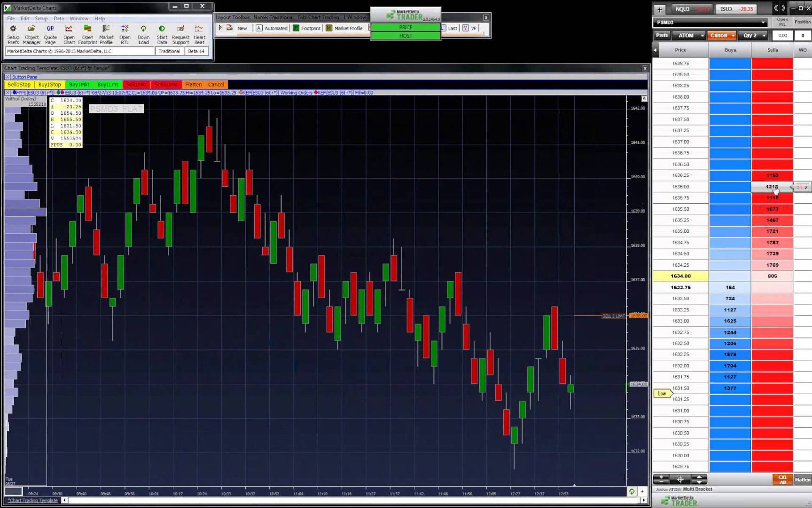
Task: Click the Heart Beat icon
Action: tap(199, 34)
